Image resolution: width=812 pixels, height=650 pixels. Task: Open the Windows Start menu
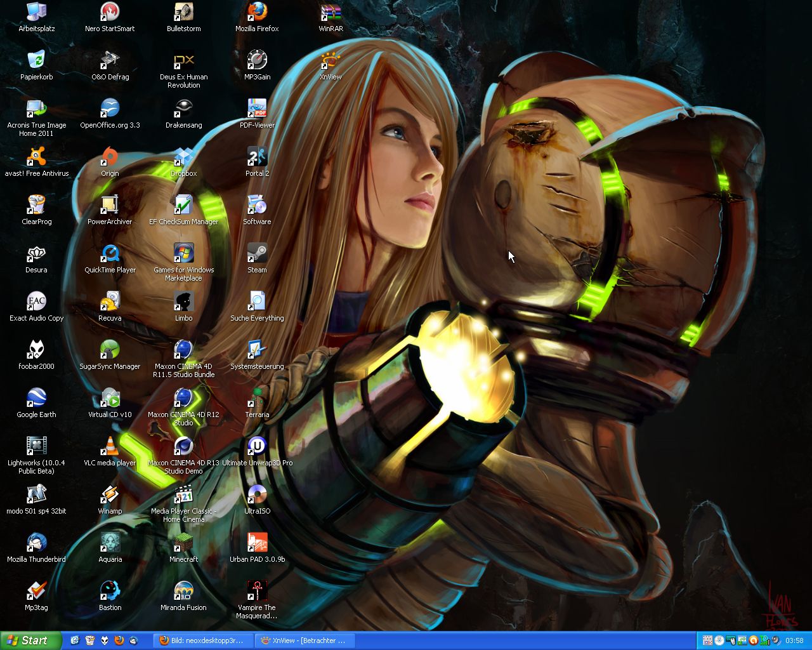pos(31,640)
